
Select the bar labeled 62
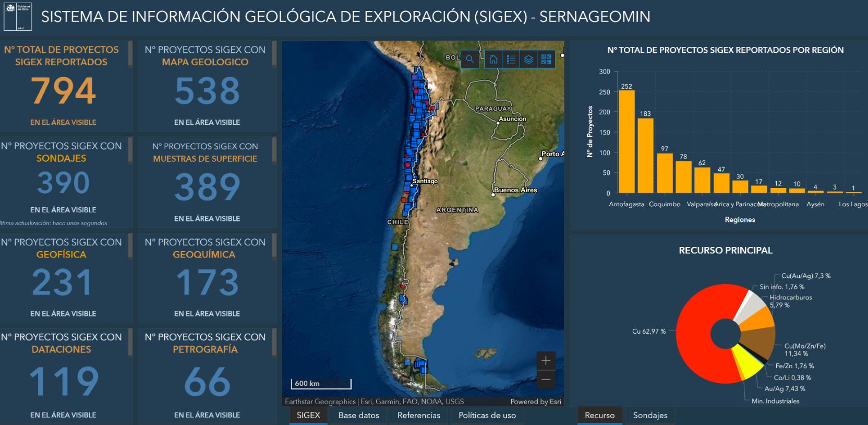click(702, 180)
